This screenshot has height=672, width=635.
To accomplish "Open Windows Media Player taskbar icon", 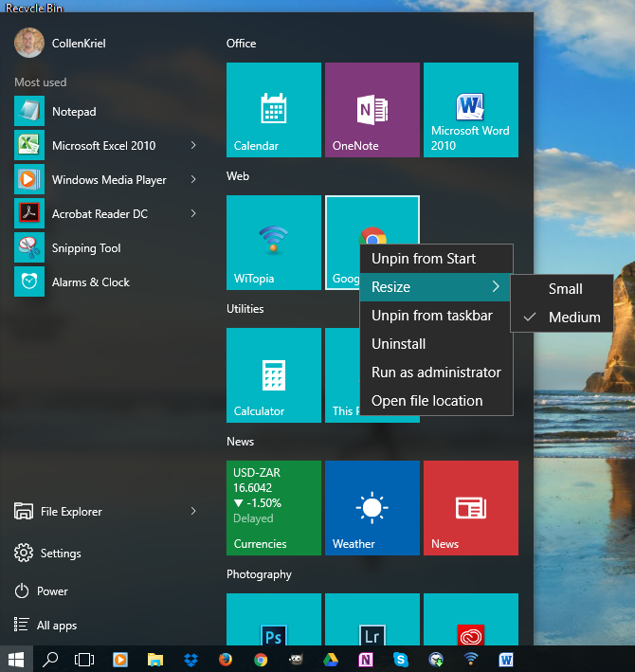I will (x=120, y=659).
